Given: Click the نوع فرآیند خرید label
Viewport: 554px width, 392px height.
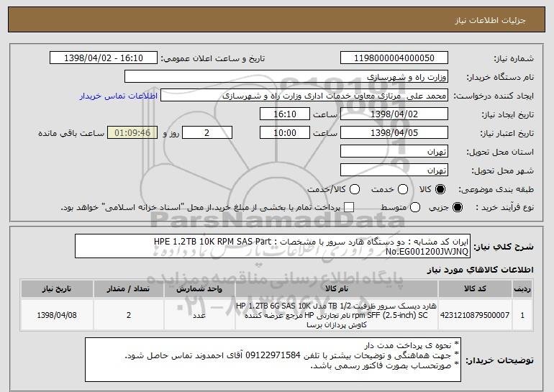Looking at the screenshot, I should tap(505, 208).
